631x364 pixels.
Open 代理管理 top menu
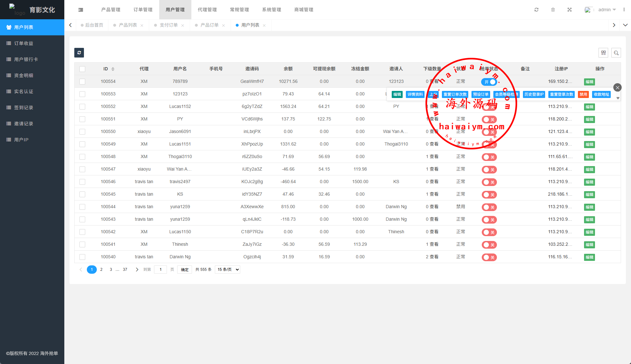[207, 10]
